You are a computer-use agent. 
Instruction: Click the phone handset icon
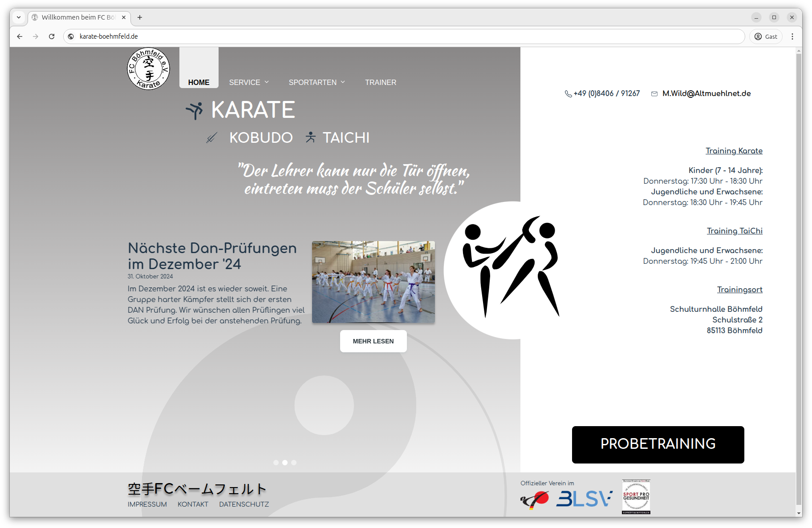pos(568,94)
